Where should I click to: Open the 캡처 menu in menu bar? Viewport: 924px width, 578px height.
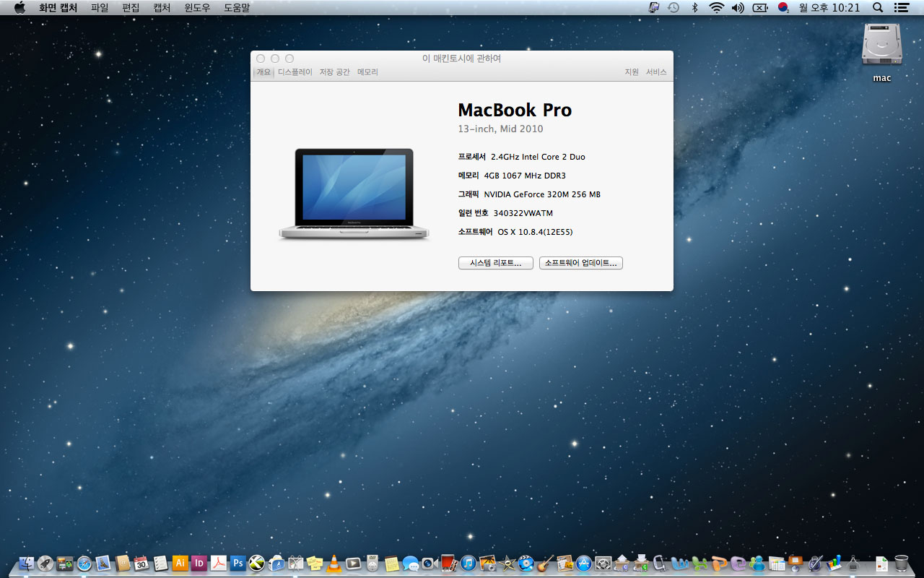(x=162, y=7)
